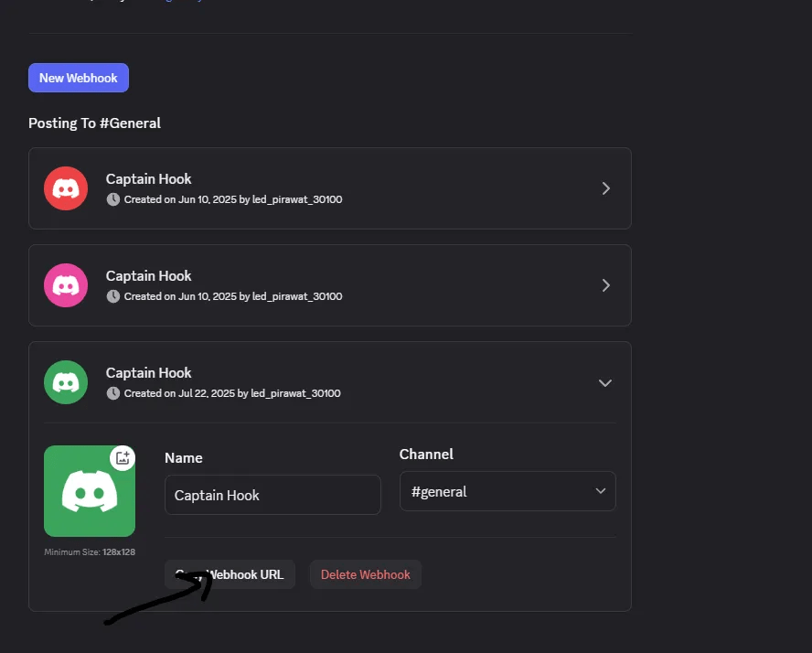Create a webhook with the New Webhook button
Image resolution: width=812 pixels, height=653 pixels.
(79, 78)
